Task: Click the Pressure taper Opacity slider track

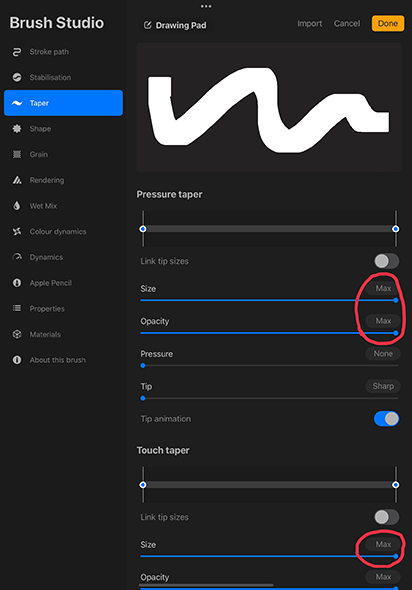Action: point(269,333)
